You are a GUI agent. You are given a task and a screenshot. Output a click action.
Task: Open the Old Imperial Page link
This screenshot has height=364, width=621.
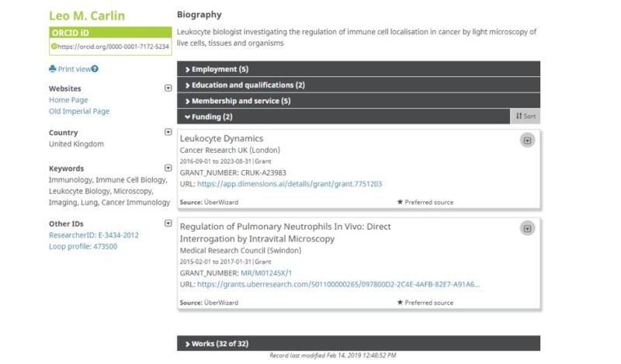click(79, 111)
